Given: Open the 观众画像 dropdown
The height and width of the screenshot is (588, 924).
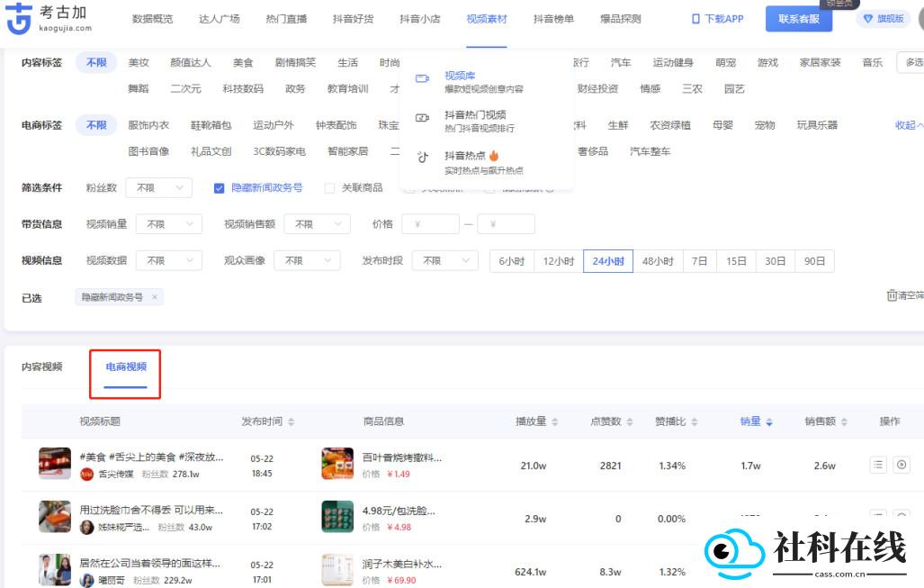Looking at the screenshot, I should tap(307, 260).
